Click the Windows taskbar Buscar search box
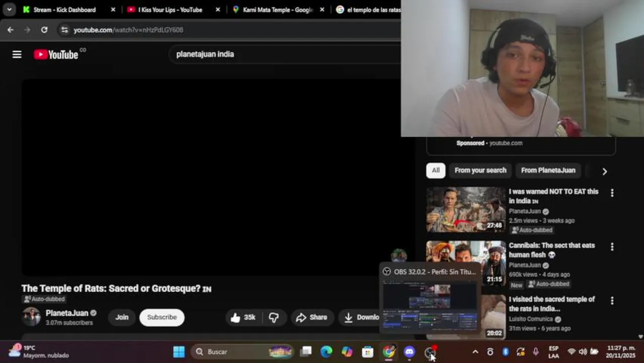 243,351
